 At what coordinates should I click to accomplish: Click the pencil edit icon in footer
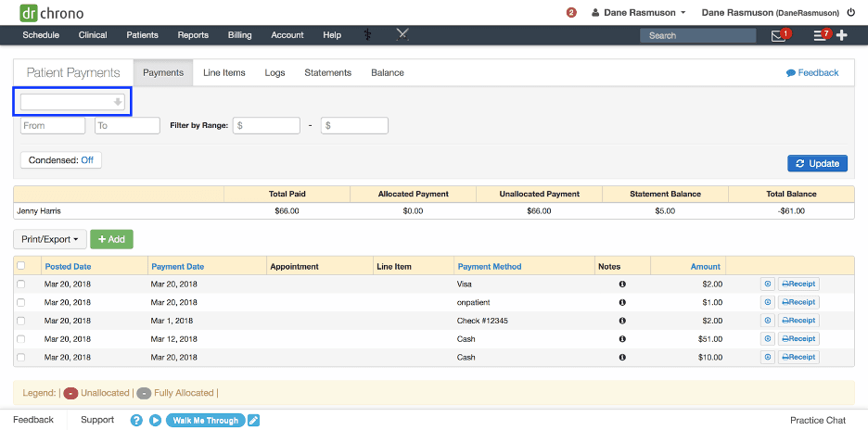[254, 420]
